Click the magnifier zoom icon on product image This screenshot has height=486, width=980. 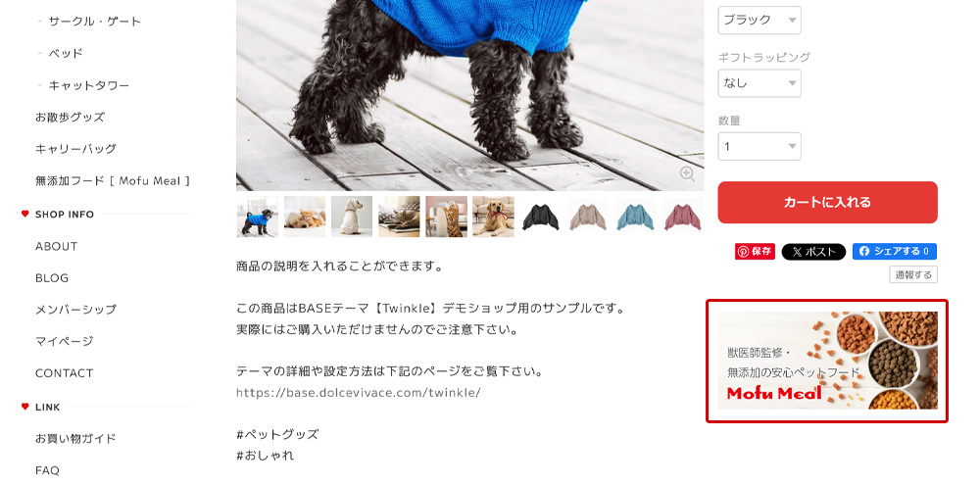687,173
